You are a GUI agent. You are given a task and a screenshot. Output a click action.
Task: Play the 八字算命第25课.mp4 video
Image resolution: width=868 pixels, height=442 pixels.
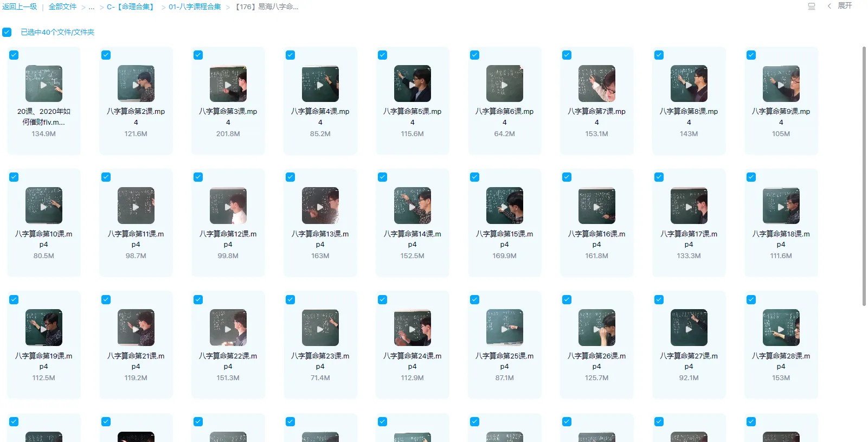[504, 328]
